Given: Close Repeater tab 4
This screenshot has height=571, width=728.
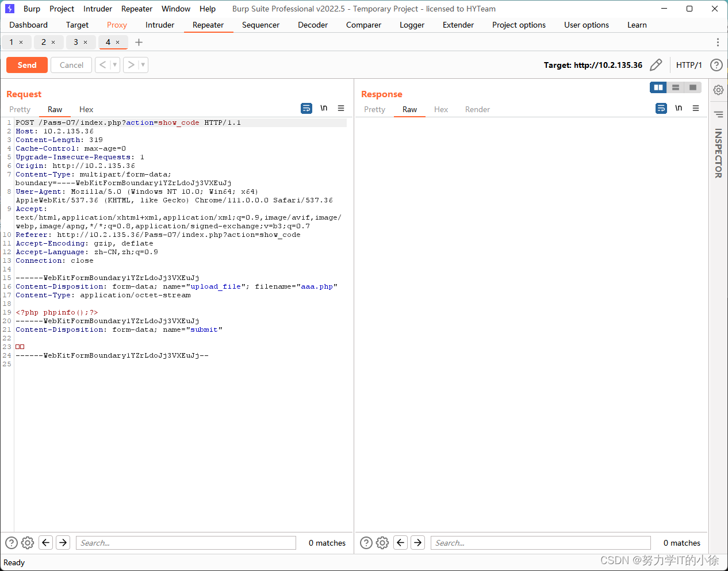Looking at the screenshot, I should (x=118, y=42).
